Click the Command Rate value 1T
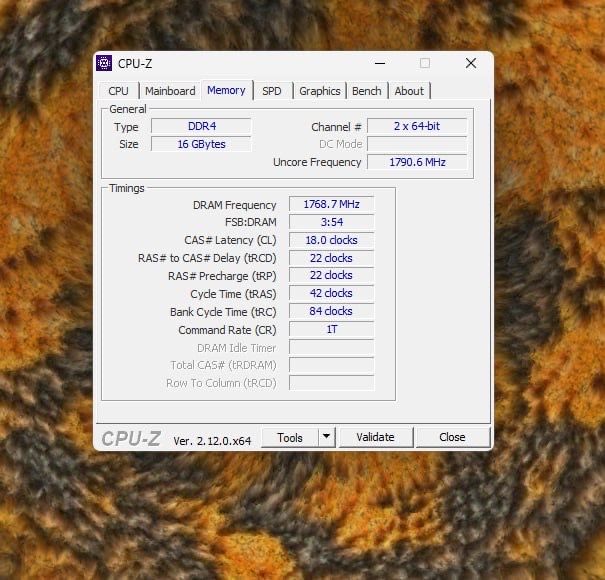The image size is (605, 580). (331, 329)
